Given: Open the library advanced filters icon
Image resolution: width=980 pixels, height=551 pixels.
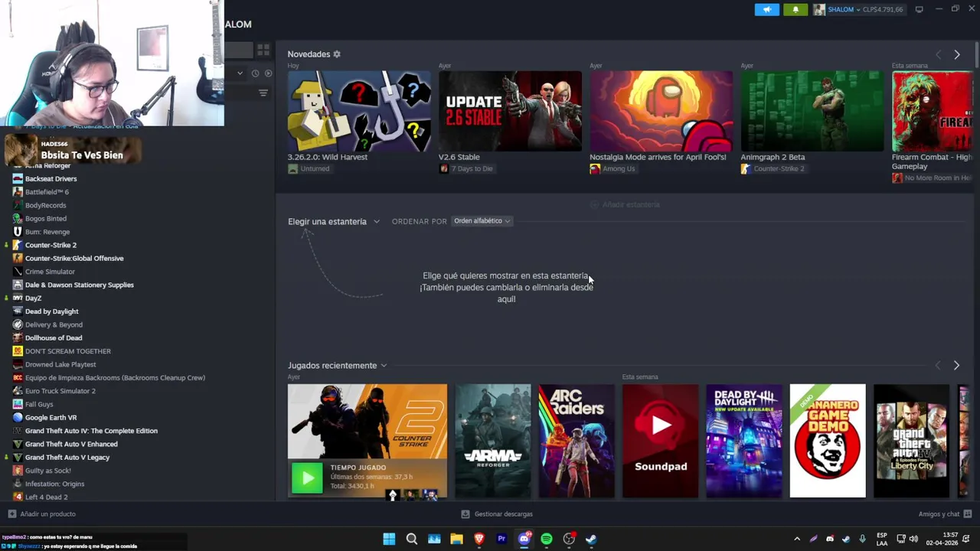Looking at the screenshot, I should 263,93.
